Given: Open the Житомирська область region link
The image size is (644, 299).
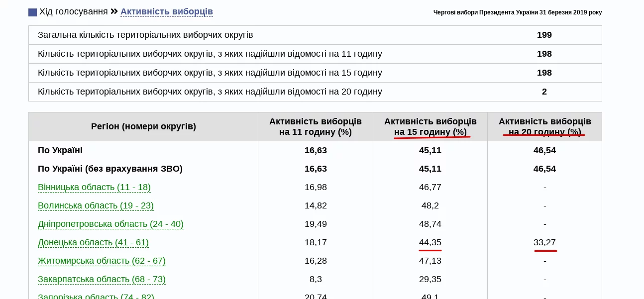Looking at the screenshot, I should click(102, 261).
